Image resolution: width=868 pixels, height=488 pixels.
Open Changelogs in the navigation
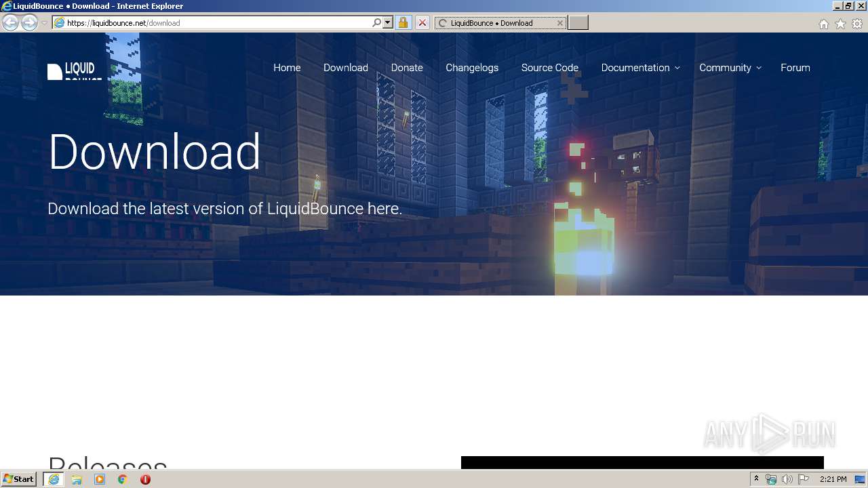pos(472,68)
